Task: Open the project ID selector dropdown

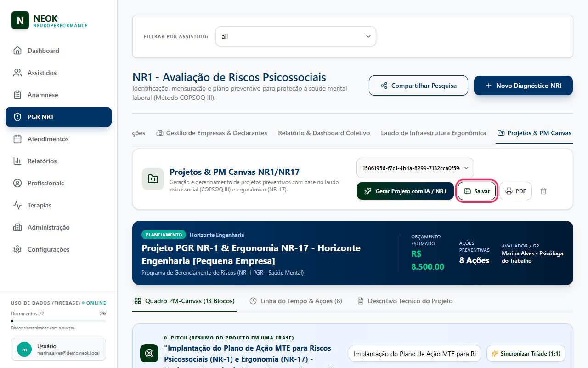Action: (x=415, y=168)
